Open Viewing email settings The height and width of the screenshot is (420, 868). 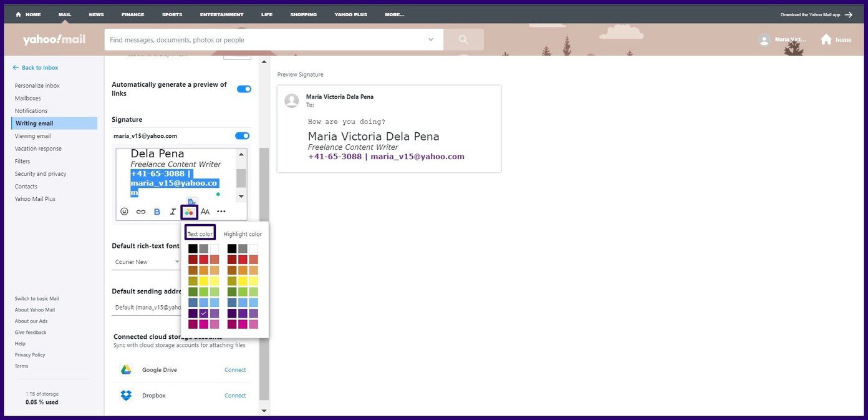click(x=33, y=136)
